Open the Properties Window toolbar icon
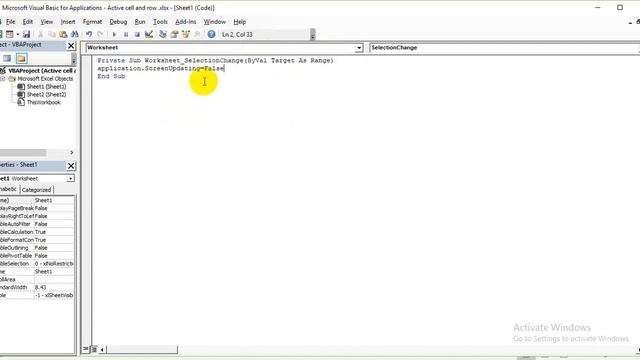The width and height of the screenshot is (640, 360). pyautogui.click(x=174, y=35)
